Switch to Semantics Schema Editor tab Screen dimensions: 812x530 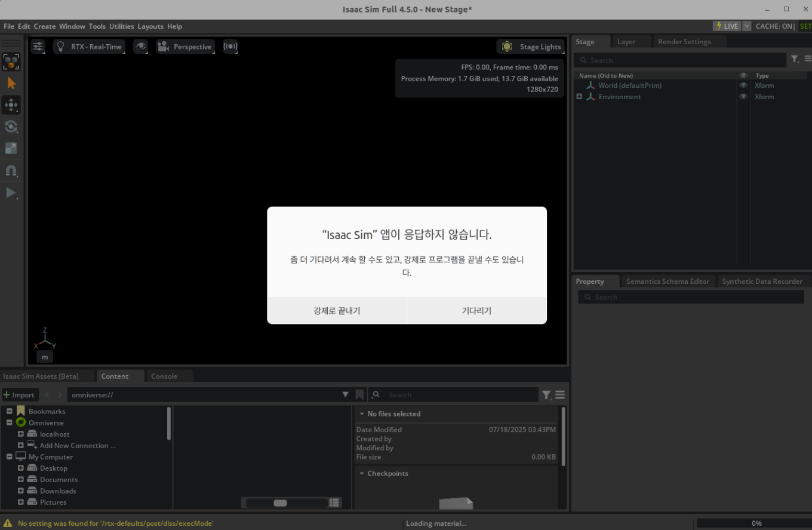[x=668, y=281]
